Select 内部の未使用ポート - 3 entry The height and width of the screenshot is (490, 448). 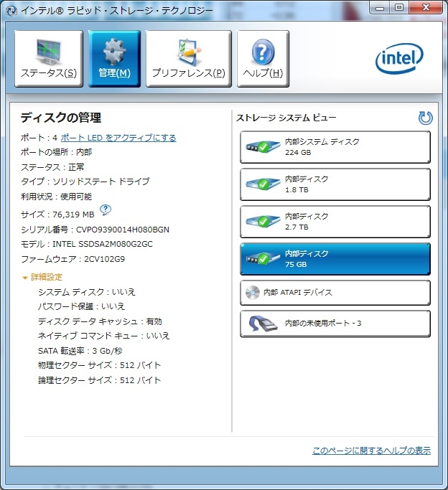pyautogui.click(x=335, y=324)
